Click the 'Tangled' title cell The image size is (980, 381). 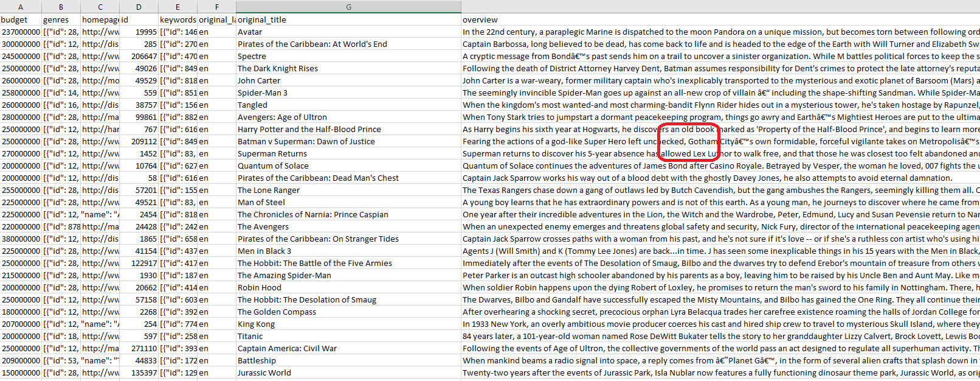252,105
